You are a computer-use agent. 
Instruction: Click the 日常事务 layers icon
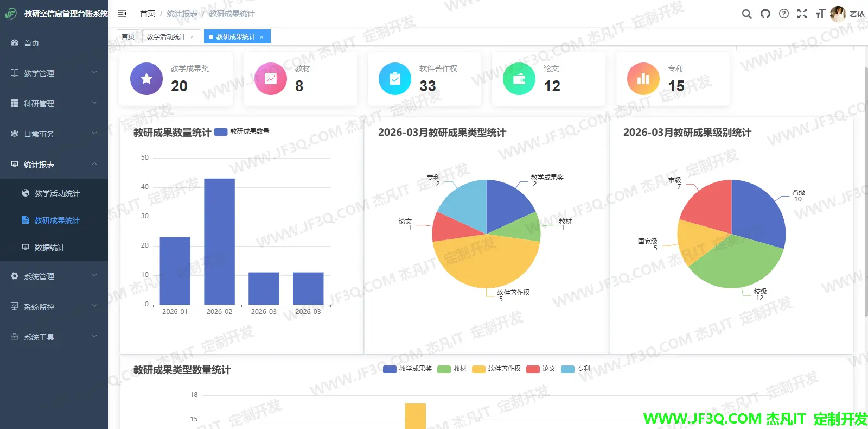pos(15,134)
